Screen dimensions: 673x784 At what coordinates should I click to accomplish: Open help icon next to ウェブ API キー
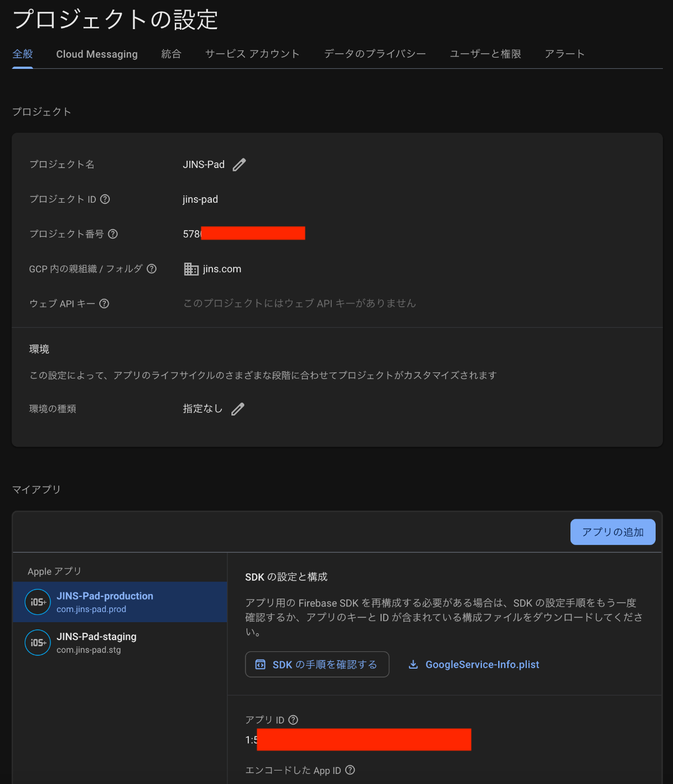coord(104,304)
